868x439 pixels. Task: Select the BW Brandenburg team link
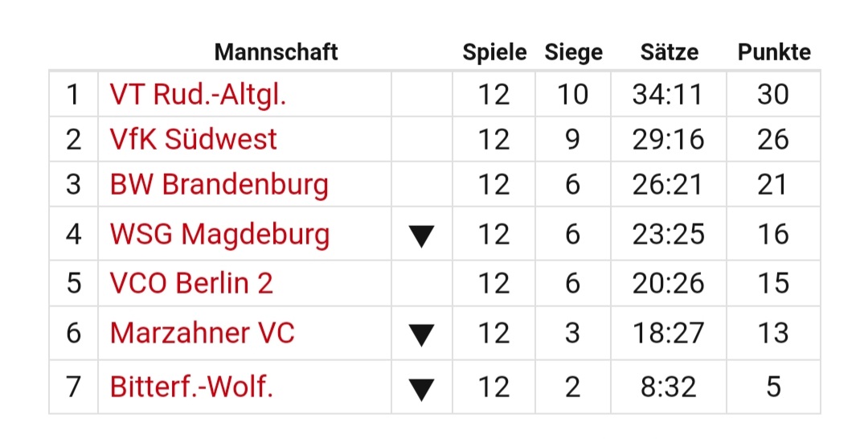[219, 185]
